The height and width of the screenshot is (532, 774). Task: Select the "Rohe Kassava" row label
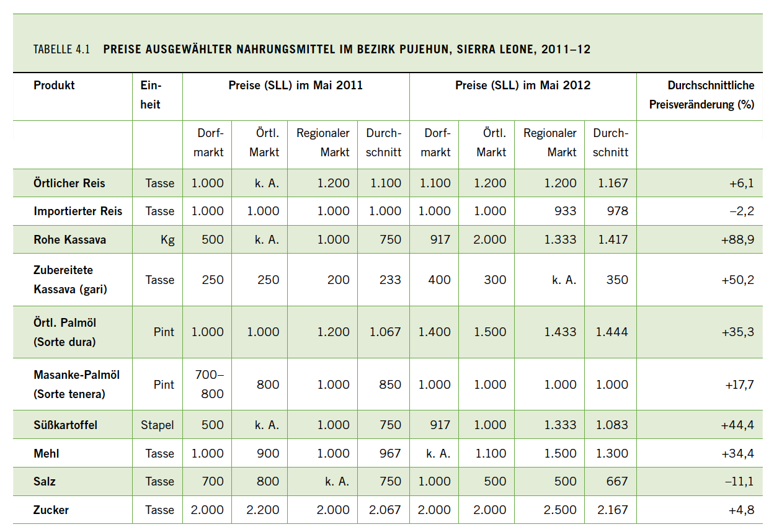pyautogui.click(x=69, y=239)
